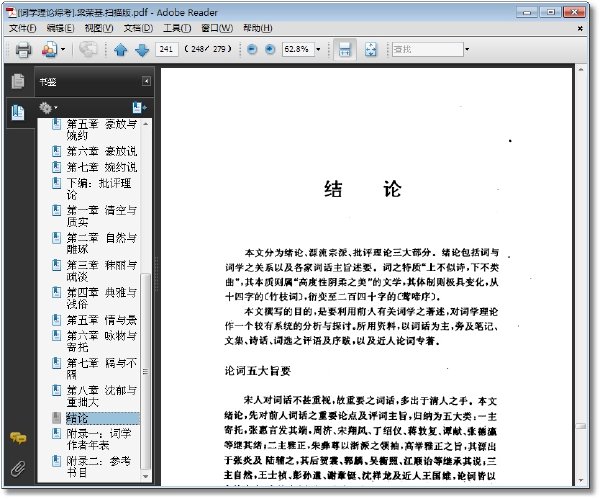Click the document vertical scrollbar thumb
The image size is (600, 499).
pos(581,426)
